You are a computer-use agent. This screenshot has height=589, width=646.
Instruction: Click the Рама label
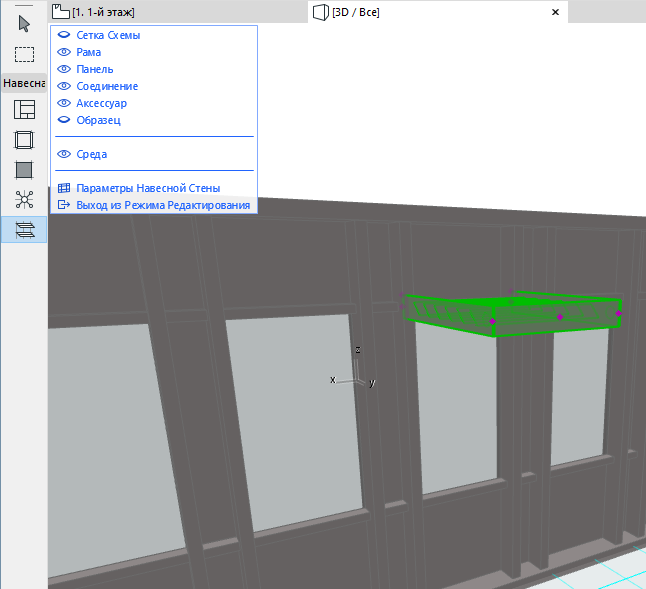89,52
